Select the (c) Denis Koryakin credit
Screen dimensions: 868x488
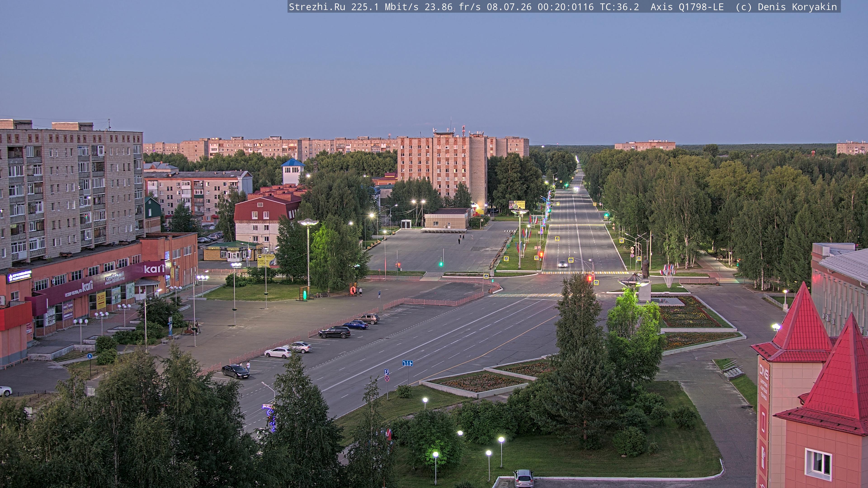(x=786, y=7)
